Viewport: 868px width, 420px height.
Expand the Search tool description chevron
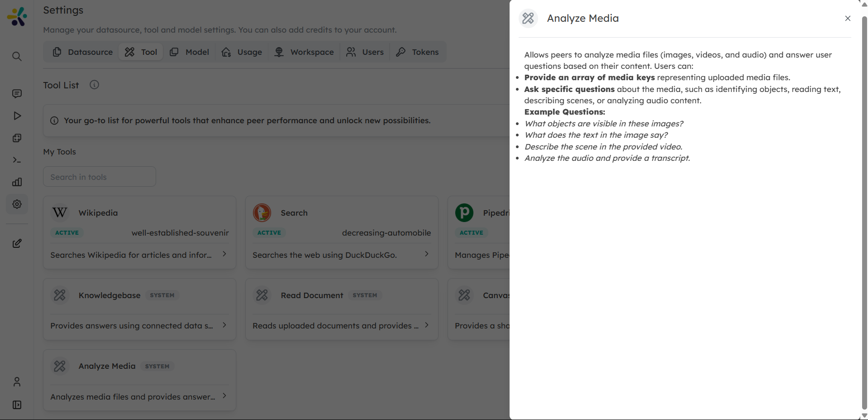(x=427, y=254)
